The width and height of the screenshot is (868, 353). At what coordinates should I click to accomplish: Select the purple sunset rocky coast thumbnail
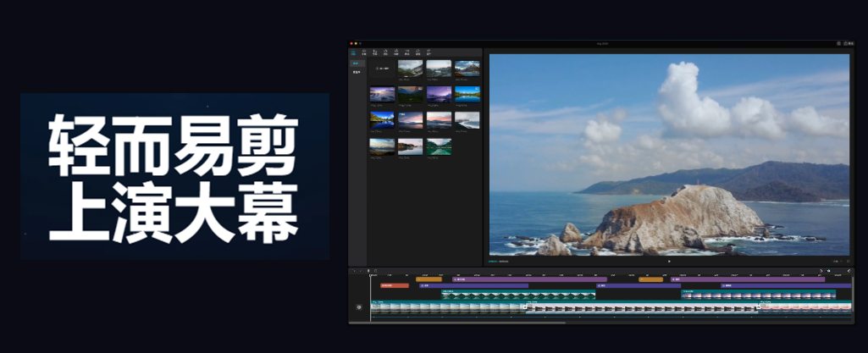tap(383, 94)
